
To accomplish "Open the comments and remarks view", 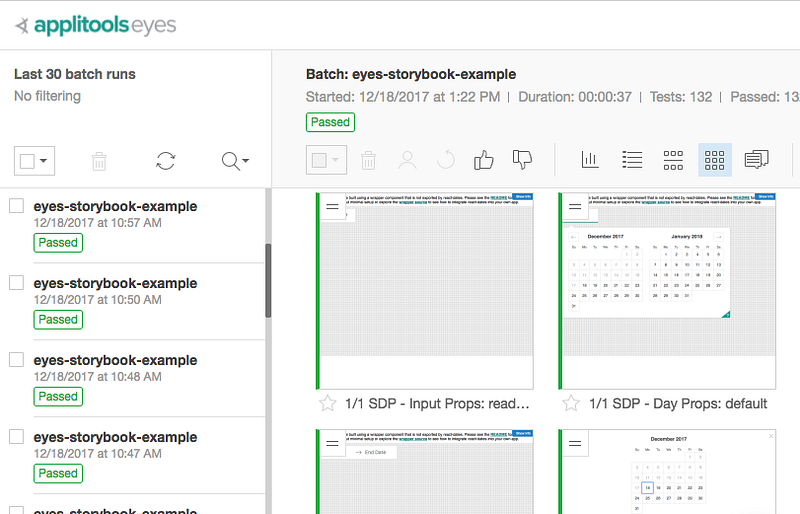I will (757, 159).
